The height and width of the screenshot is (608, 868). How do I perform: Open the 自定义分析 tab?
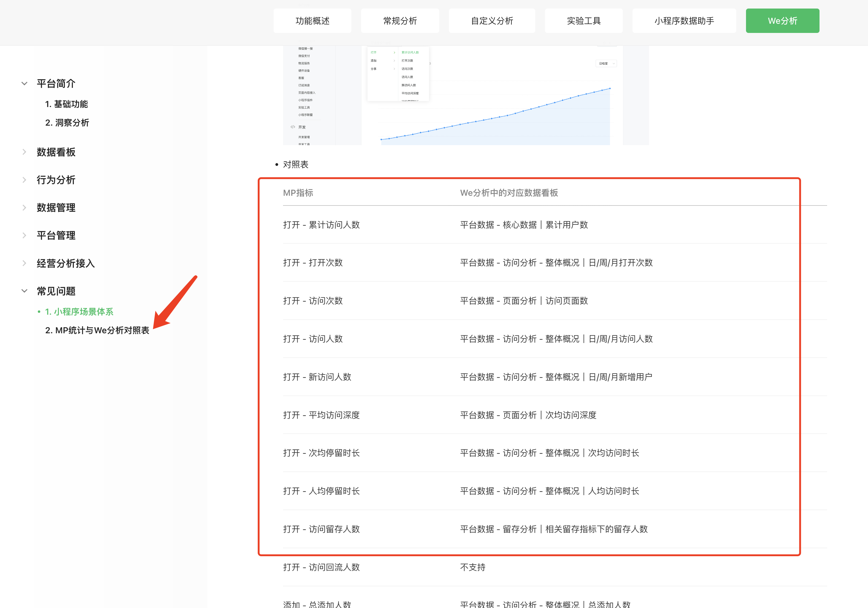pyautogui.click(x=491, y=21)
